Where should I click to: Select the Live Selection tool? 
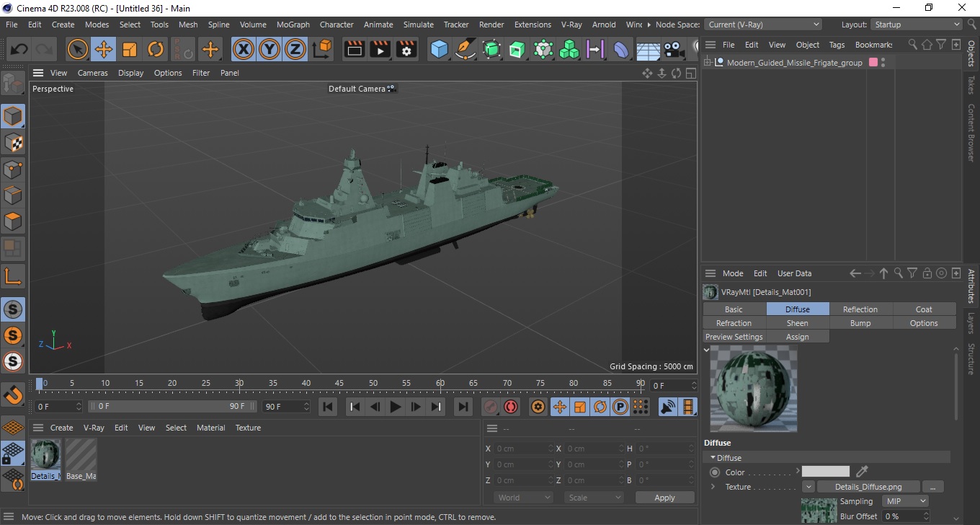[x=78, y=50]
